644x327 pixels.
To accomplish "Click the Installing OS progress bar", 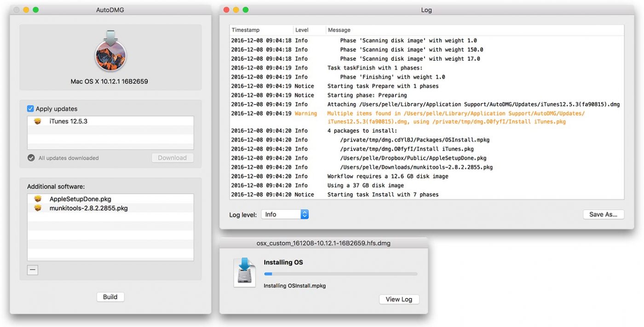I will (x=340, y=274).
